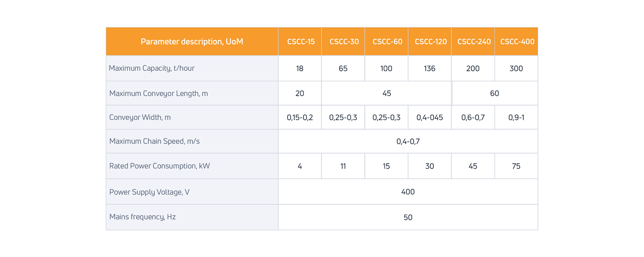This screenshot has width=644, height=257.
Task: Click the "Mains frequency, Hz" row label
Action: (x=142, y=217)
